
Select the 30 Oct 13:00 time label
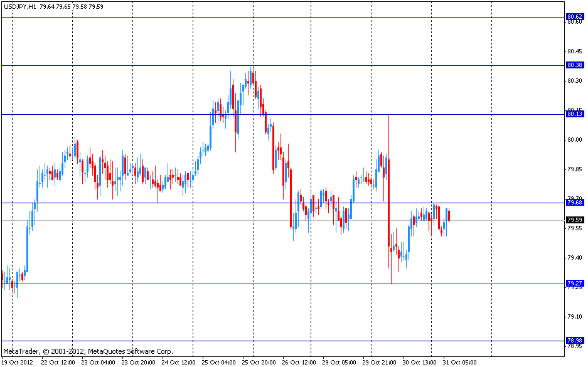coord(420,362)
